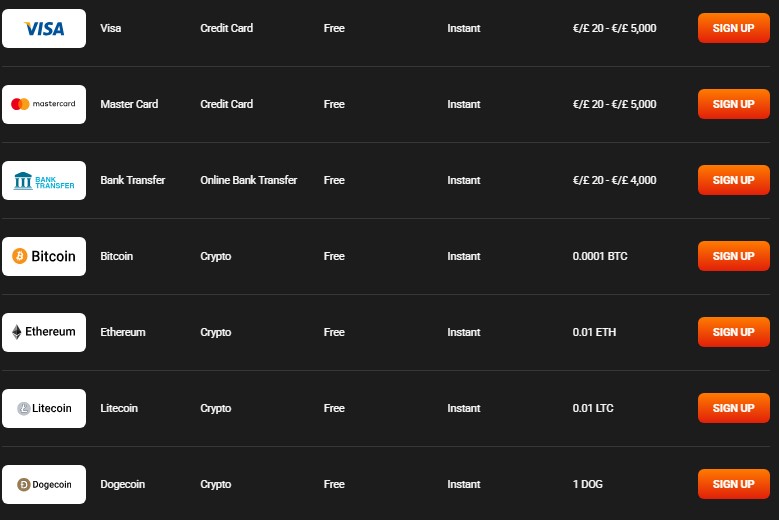The image size is (779, 520).
Task: Choose the Ethereum logo badge
Action: point(44,332)
